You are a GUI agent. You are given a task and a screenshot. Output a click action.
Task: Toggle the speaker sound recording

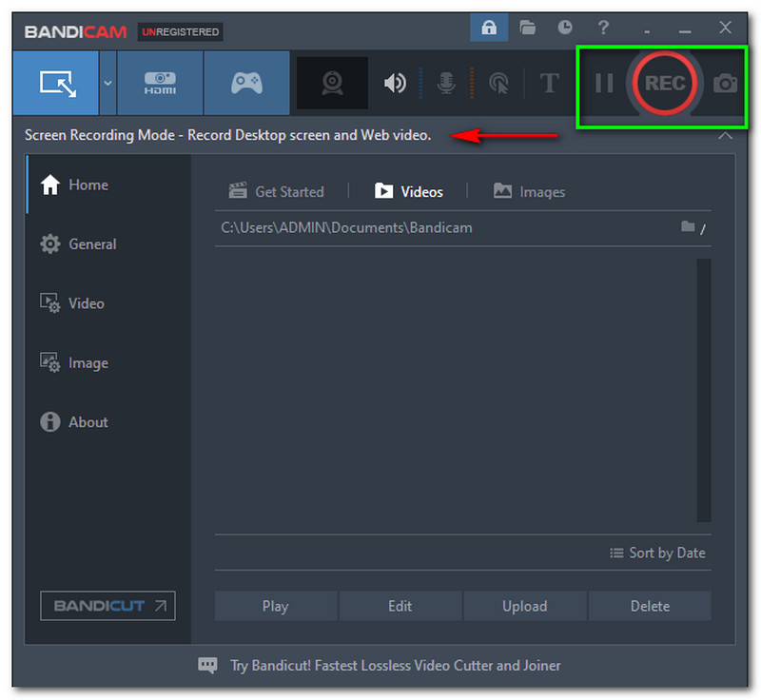[x=394, y=84]
